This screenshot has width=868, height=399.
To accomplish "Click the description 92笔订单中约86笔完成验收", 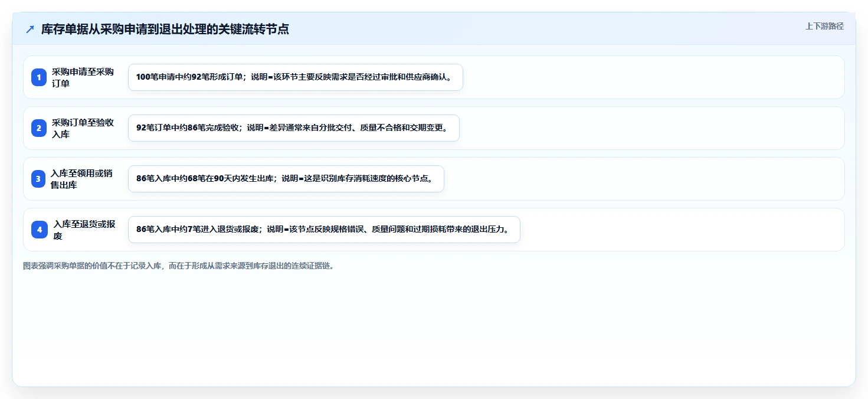I will pyautogui.click(x=294, y=128).
